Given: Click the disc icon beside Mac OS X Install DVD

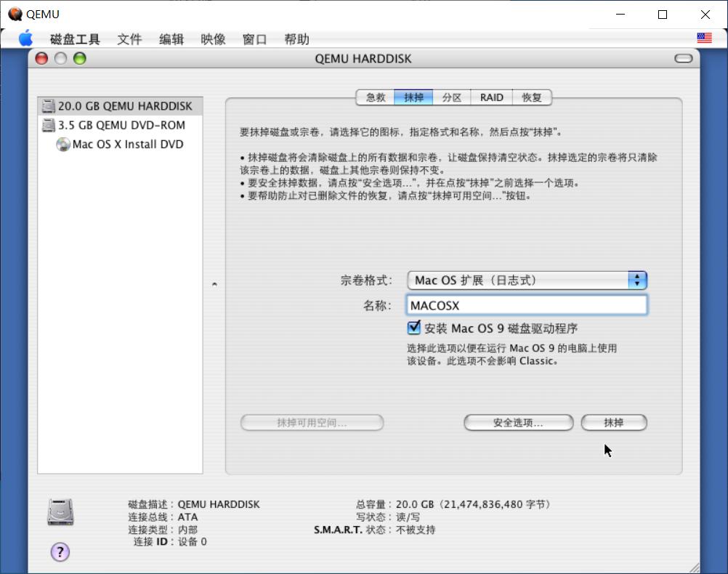Looking at the screenshot, I should (62, 145).
